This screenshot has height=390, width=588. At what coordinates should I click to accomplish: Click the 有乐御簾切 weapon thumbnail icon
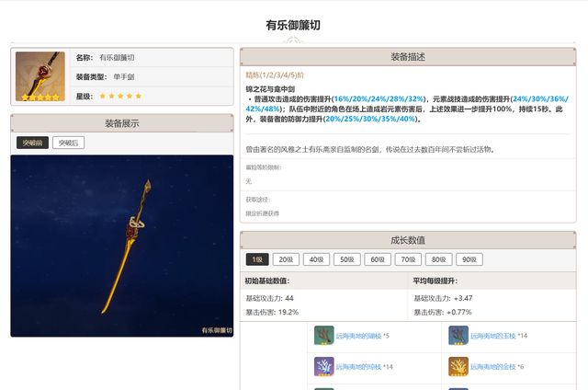(40, 76)
